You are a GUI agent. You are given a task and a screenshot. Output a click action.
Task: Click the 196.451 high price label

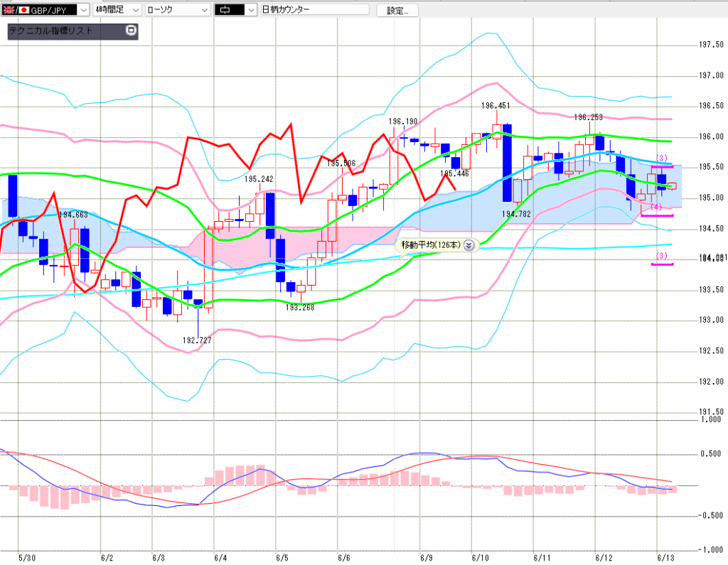496,106
